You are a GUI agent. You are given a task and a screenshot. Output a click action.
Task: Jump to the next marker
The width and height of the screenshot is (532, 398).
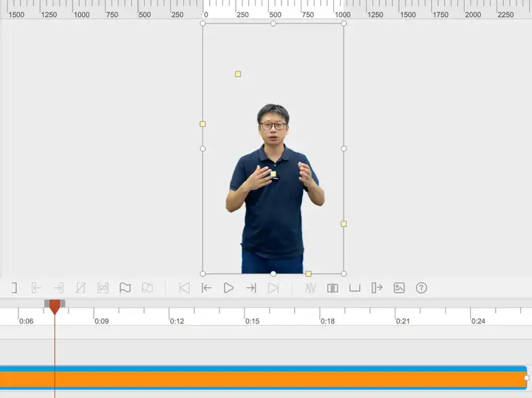[x=273, y=288]
